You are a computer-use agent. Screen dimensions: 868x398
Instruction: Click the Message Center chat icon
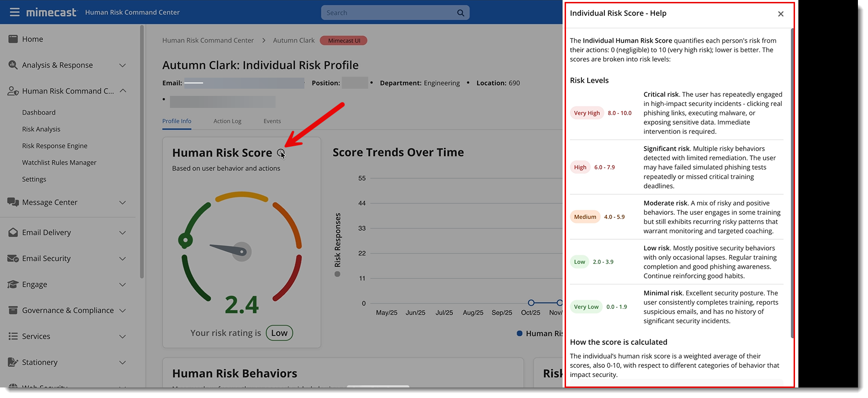(13, 202)
